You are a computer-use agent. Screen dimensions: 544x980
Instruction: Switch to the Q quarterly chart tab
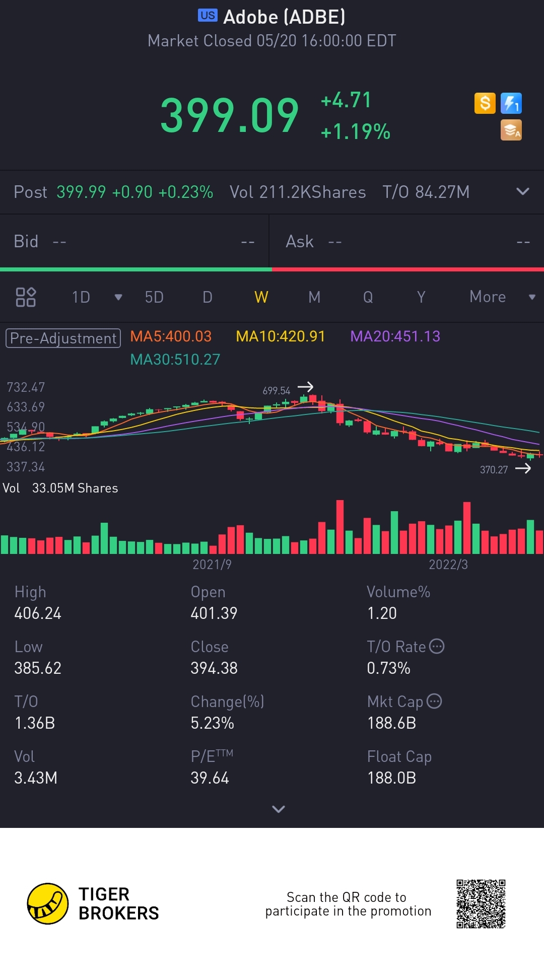click(368, 297)
